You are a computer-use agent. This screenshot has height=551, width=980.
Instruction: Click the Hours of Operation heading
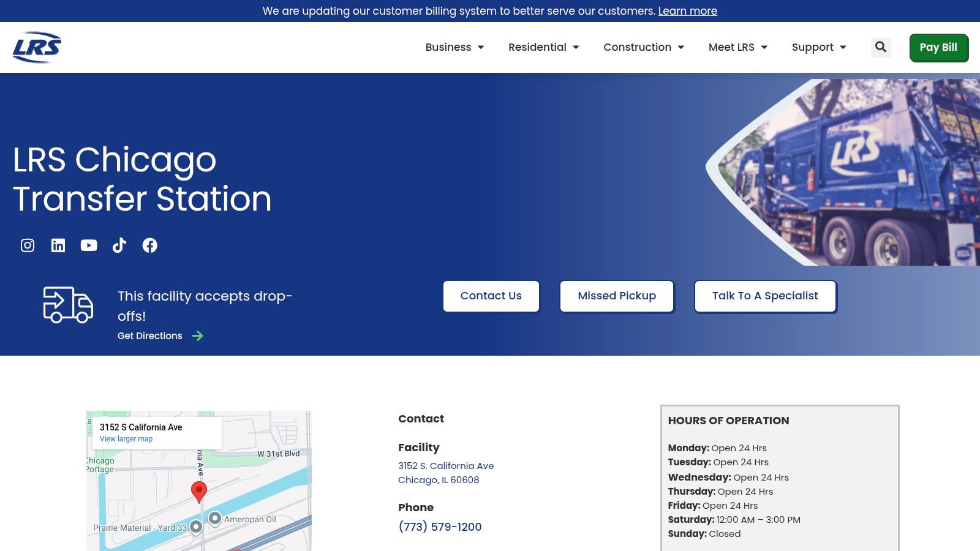[728, 421]
